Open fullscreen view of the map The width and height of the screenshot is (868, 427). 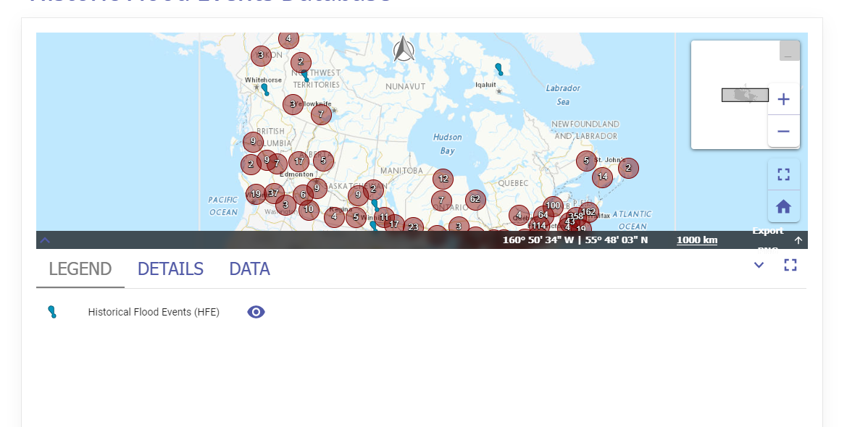tap(783, 174)
